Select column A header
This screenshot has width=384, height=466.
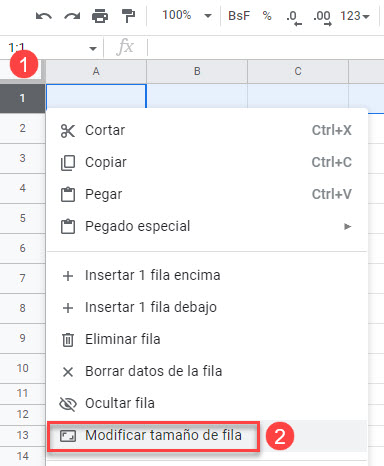(x=96, y=71)
